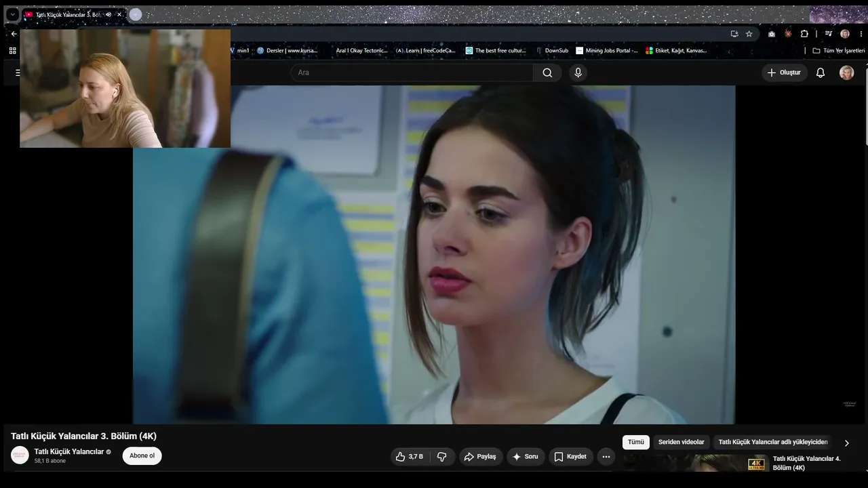Open Chrome's three-dot menu
The width and height of the screenshot is (868, 488).
861,34
